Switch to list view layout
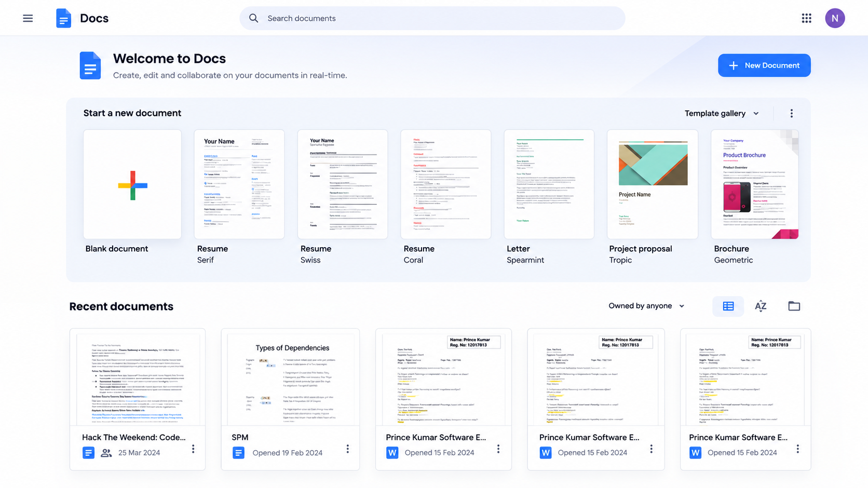This screenshot has width=868, height=488. coord(728,306)
